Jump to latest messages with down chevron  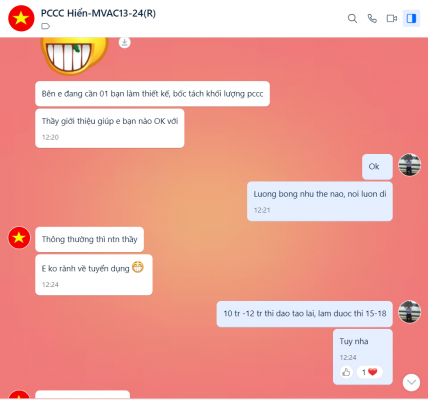click(411, 382)
